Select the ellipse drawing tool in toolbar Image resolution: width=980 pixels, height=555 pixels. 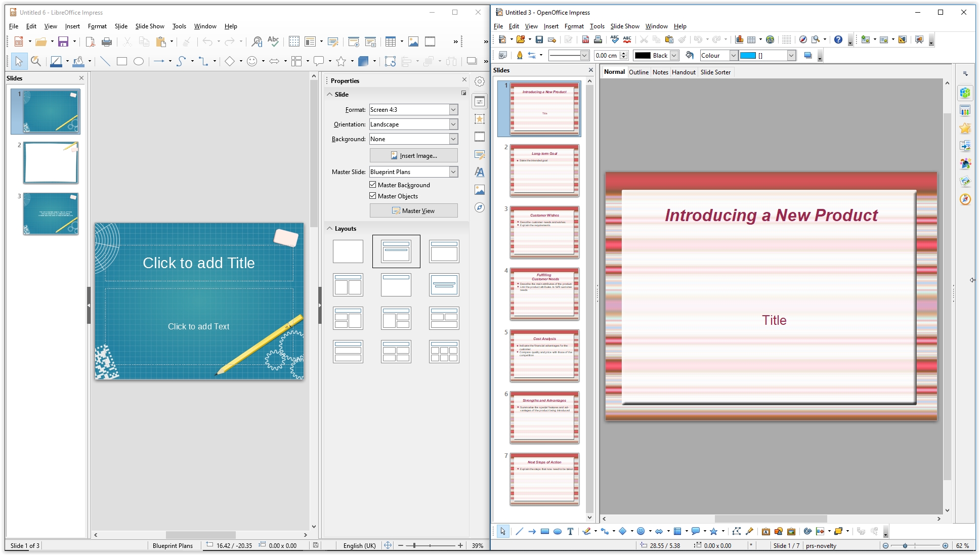coord(139,62)
